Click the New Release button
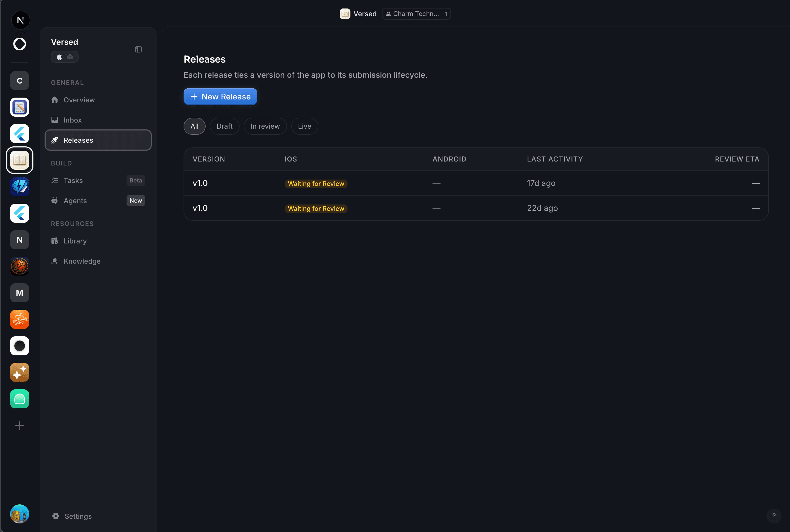The height and width of the screenshot is (532, 790). coord(220,96)
